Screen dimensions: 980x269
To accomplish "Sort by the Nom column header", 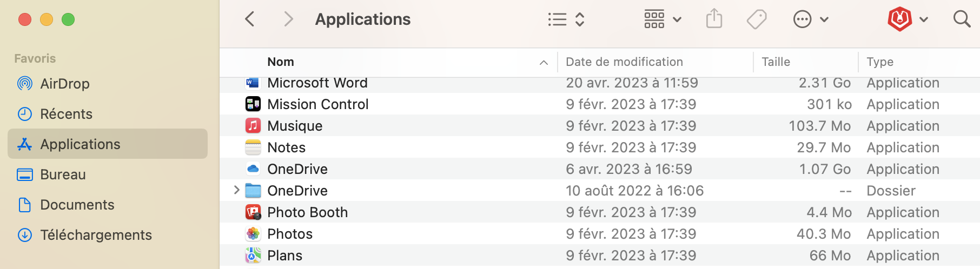I will click(281, 62).
